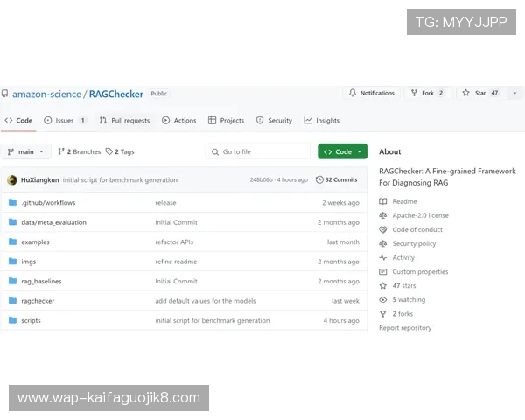Click the Activity pulse icon
Image resolution: width=525 pixels, height=420 pixels.
382,257
